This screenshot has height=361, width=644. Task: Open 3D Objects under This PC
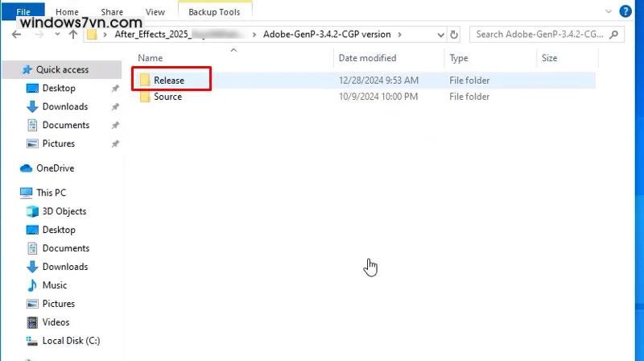point(64,211)
